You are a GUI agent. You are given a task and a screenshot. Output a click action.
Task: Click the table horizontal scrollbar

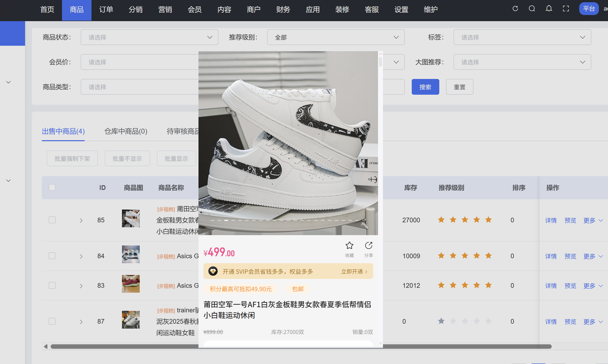[301, 347]
